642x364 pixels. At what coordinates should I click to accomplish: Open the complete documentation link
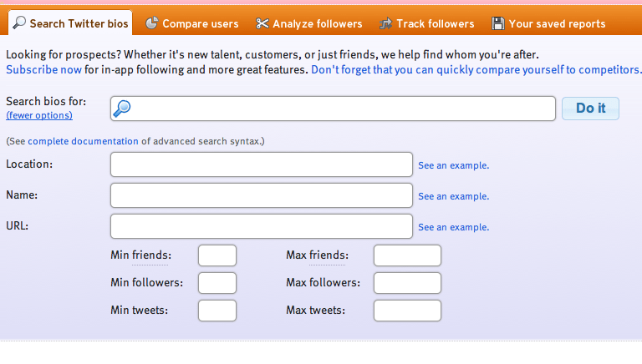[83, 141]
